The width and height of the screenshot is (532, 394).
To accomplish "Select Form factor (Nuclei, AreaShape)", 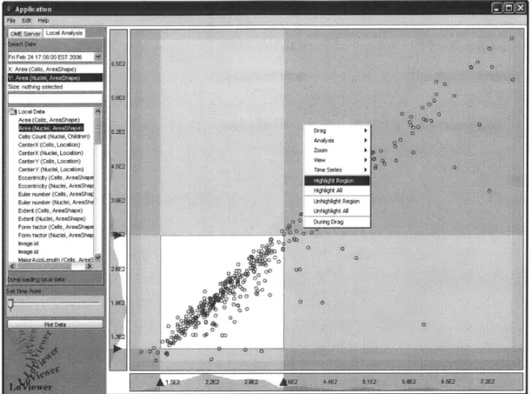I will [56, 235].
